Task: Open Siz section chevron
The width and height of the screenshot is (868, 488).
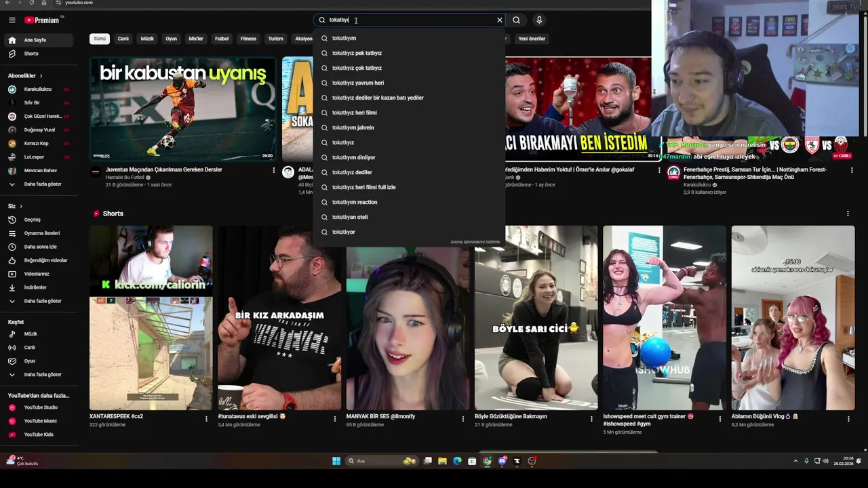Action: [x=20, y=206]
